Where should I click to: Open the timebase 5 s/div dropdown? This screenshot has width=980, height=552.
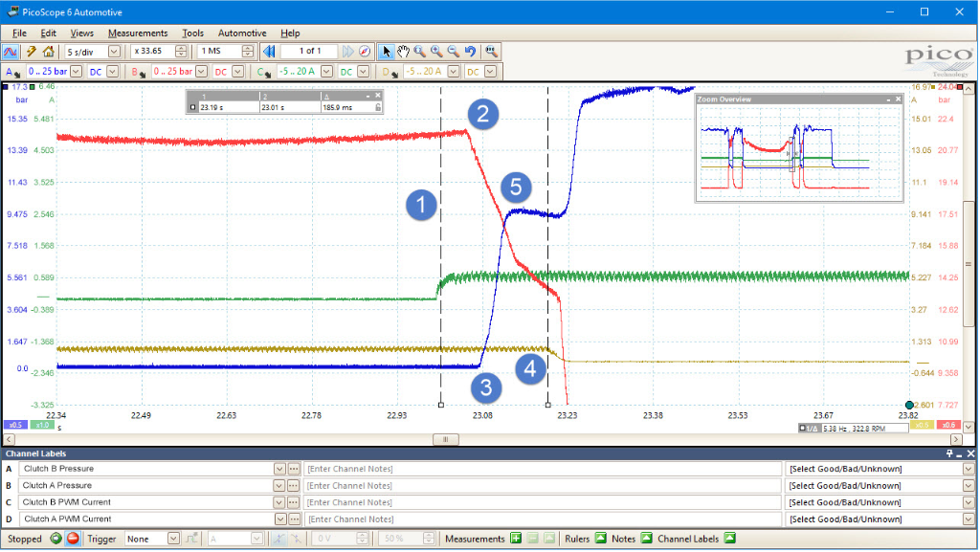(115, 52)
